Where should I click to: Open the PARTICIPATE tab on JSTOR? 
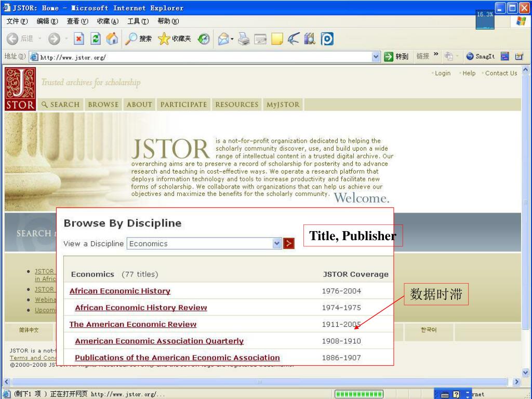pyautogui.click(x=183, y=104)
